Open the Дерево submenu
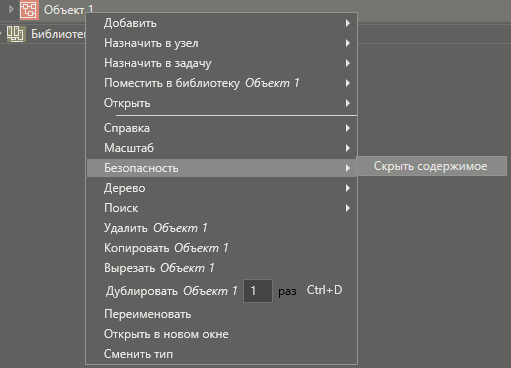Image resolution: width=511 pixels, height=368 pixels. [222, 188]
